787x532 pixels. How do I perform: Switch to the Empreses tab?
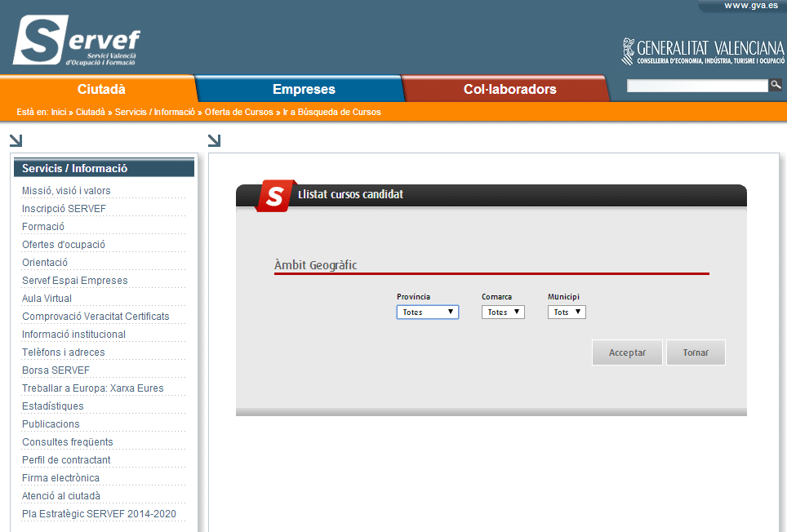click(x=304, y=90)
